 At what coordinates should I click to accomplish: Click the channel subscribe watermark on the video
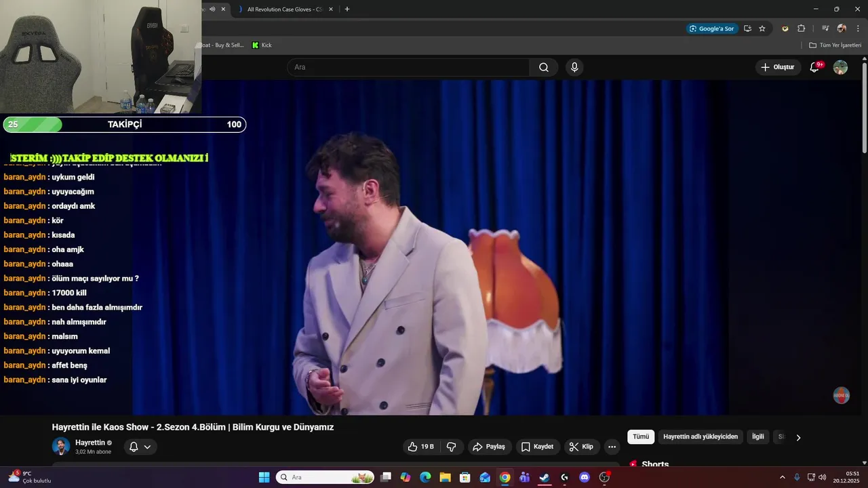pos(841,395)
